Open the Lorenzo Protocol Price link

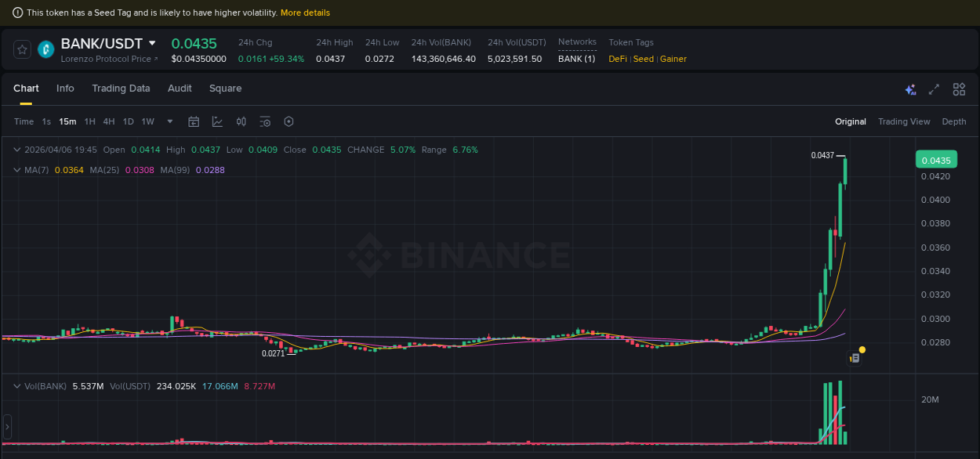(109, 59)
